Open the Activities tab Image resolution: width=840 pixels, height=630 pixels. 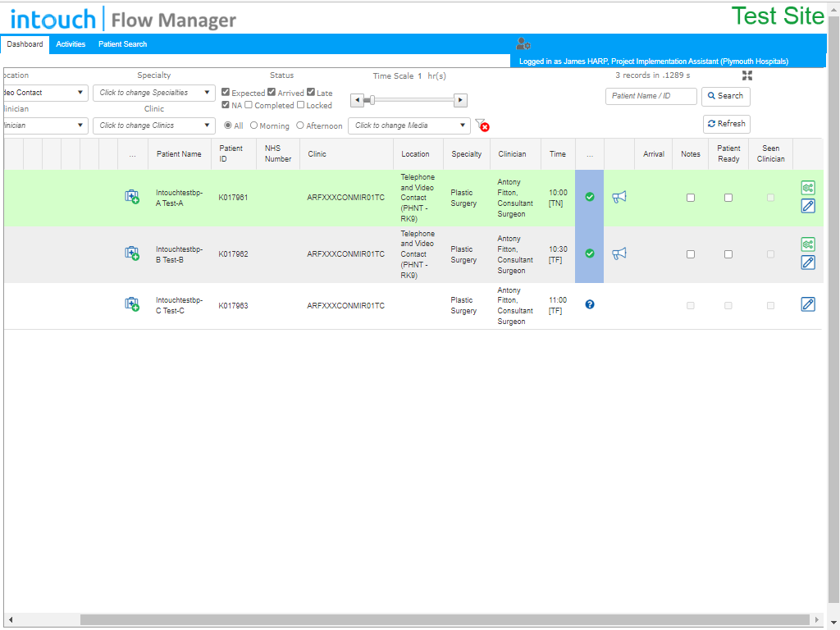pos(71,44)
